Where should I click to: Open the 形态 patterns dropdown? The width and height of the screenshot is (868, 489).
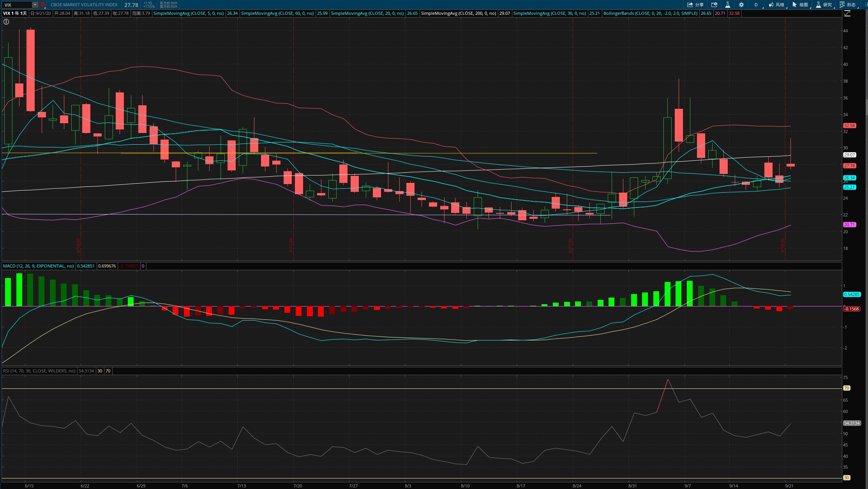848,5
